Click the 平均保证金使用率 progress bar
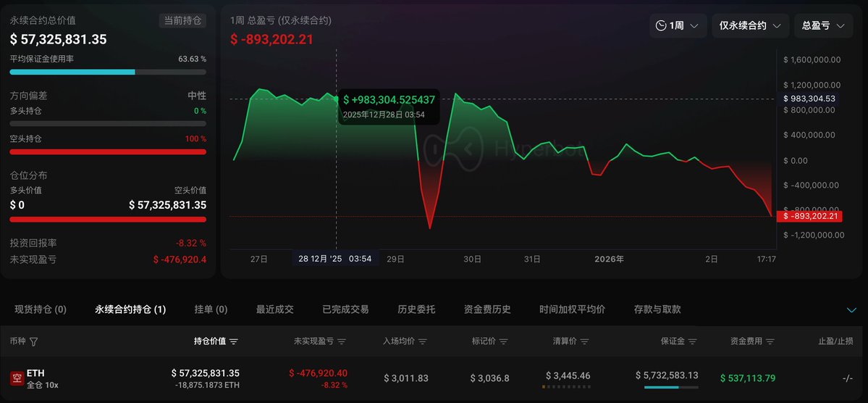This screenshot has height=403, width=868. [108, 72]
